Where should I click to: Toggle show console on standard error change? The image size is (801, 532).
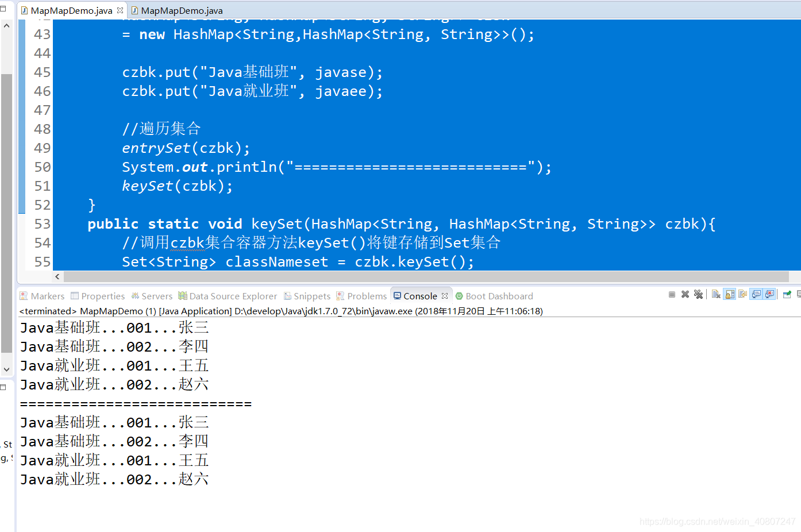(769, 295)
